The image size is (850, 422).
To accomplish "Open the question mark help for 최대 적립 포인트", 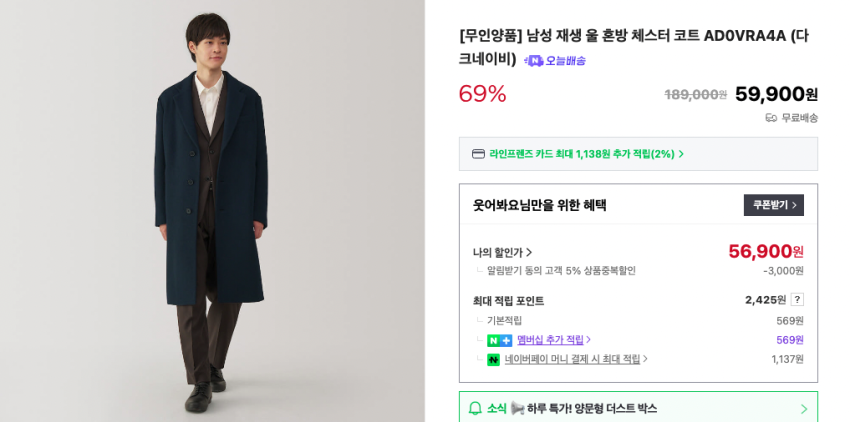I will (x=797, y=300).
